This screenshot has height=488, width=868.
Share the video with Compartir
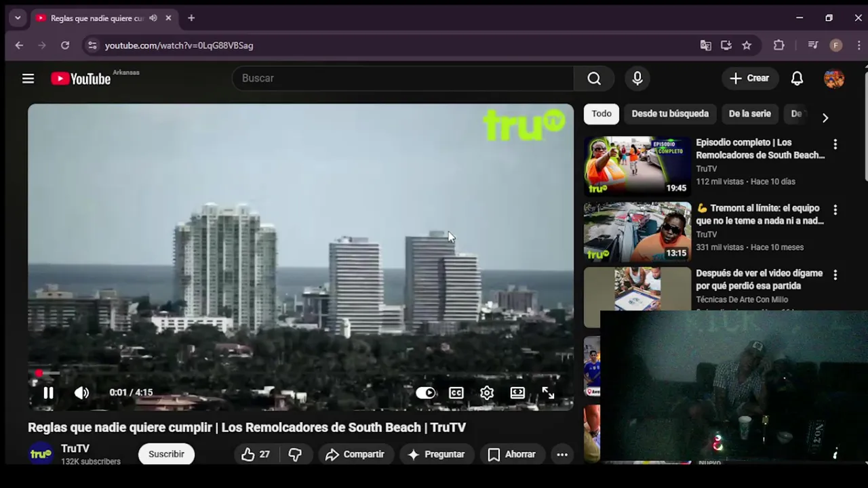pyautogui.click(x=355, y=455)
